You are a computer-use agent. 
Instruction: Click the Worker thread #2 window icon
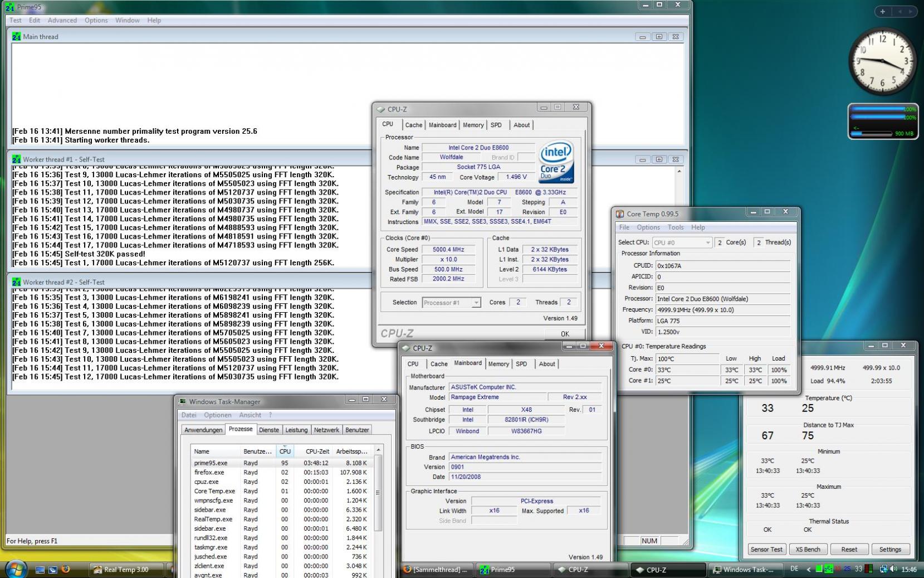[x=16, y=281]
